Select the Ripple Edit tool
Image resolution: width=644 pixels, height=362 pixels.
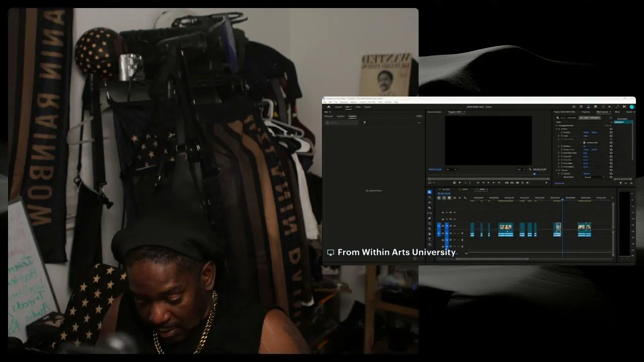click(430, 202)
